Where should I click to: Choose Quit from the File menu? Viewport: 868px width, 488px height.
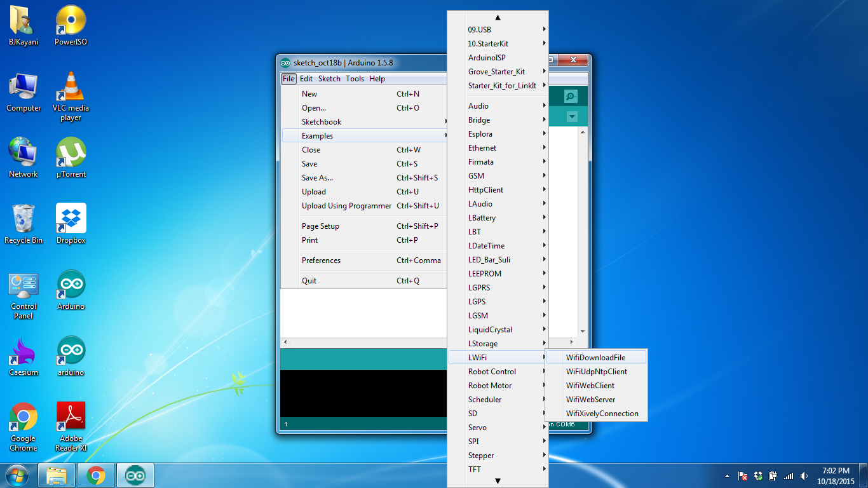click(365, 281)
